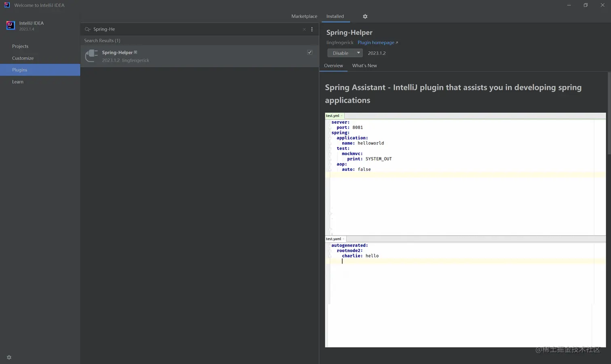Open the What's New tab
611x364 pixels.
click(x=364, y=66)
